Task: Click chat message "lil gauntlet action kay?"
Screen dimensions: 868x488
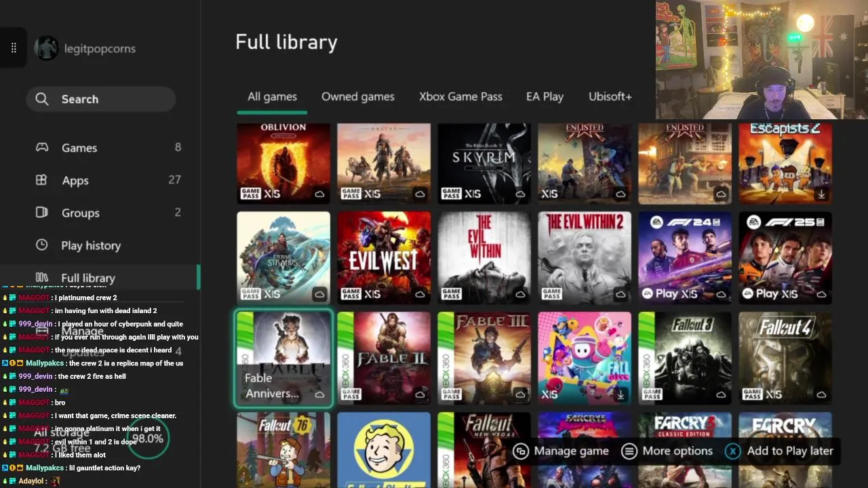Action: [x=106, y=468]
